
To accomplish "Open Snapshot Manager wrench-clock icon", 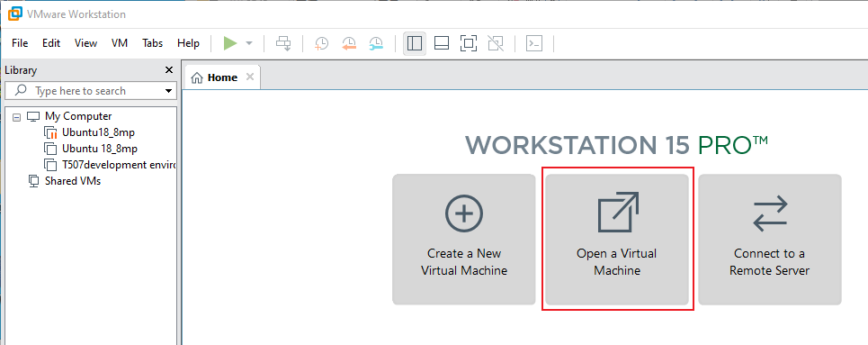I will (376, 44).
